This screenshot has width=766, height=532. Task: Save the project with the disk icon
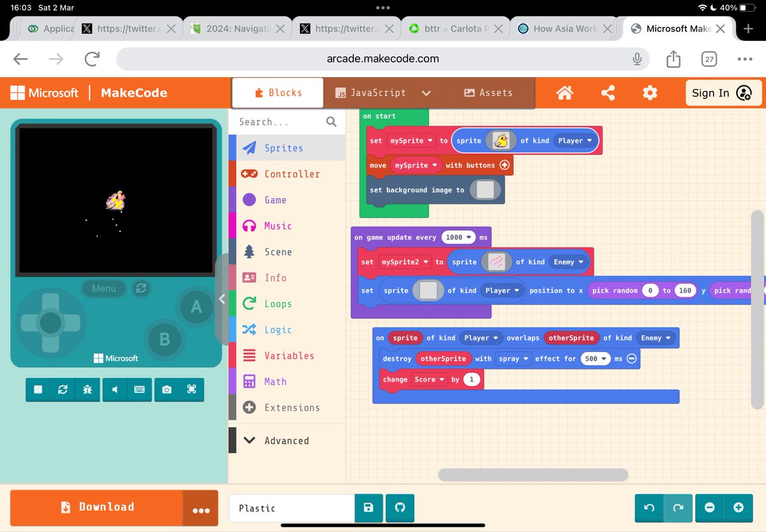pyautogui.click(x=368, y=508)
